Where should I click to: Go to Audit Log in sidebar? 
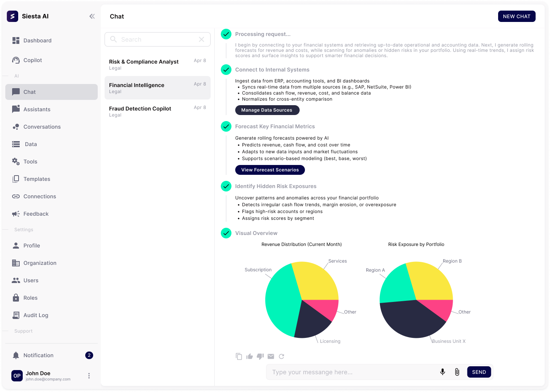[x=36, y=315]
